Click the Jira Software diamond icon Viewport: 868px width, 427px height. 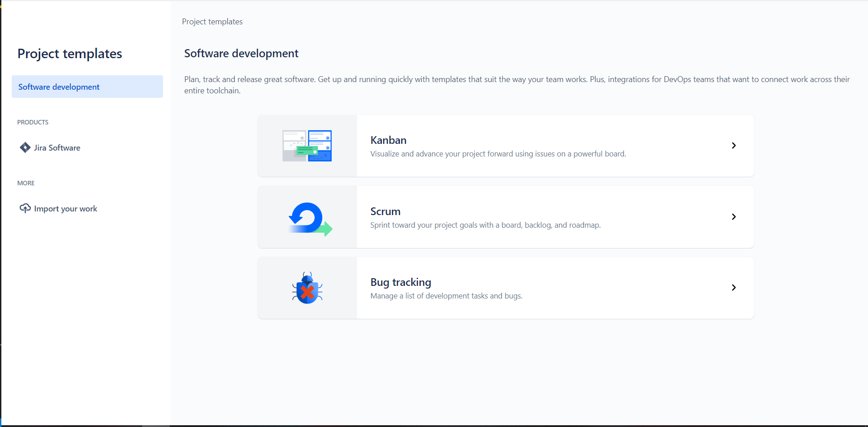click(x=25, y=147)
